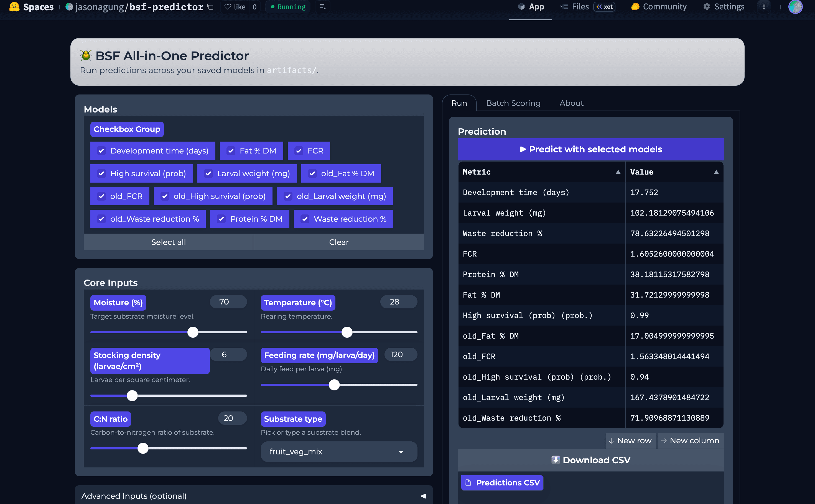Viewport: 815px width, 504px height.
Task: Click the Moisture (%) slider handle
Action: click(x=193, y=332)
